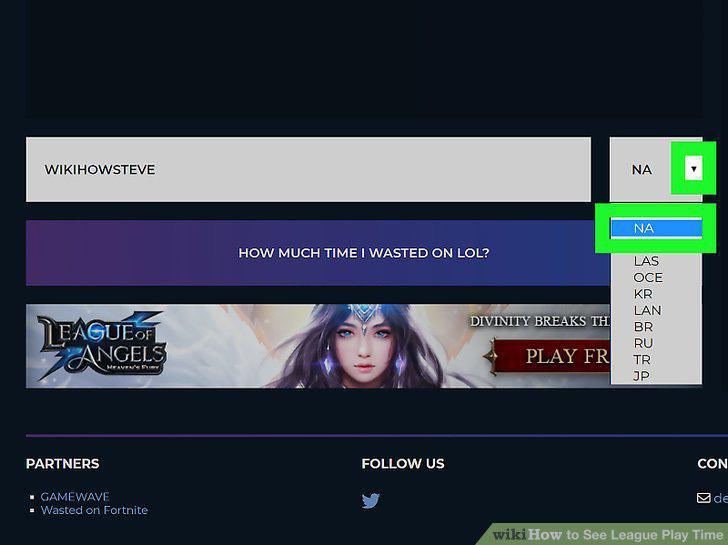The width and height of the screenshot is (728, 545).
Task: Click the email envelope icon
Action: 703,498
